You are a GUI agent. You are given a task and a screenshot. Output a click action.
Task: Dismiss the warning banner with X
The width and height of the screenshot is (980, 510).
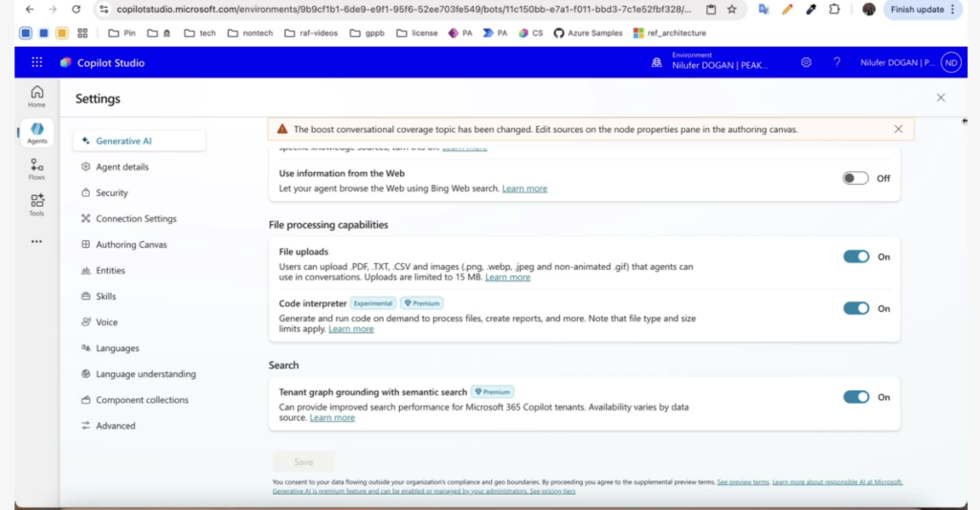point(898,129)
